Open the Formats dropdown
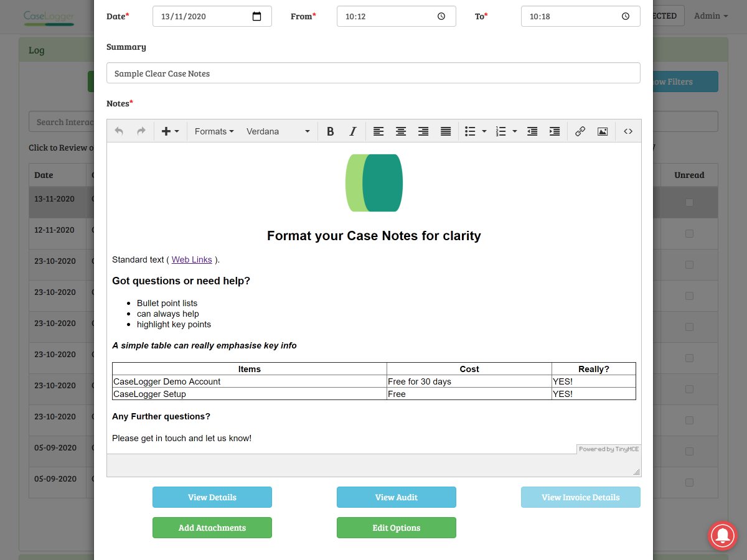This screenshot has height=560, width=747. click(214, 131)
